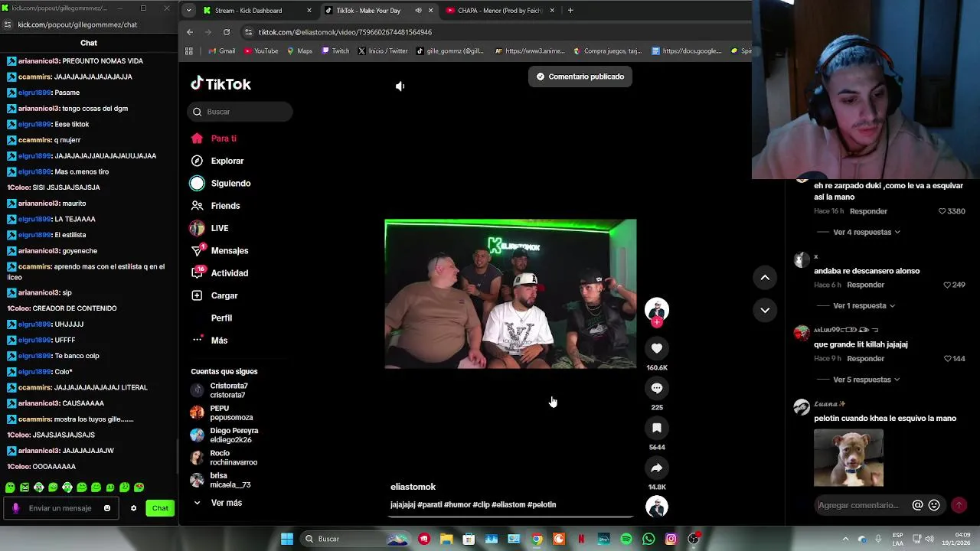Click the video progress bar
The width and height of the screenshot is (980, 551).
pos(510,517)
